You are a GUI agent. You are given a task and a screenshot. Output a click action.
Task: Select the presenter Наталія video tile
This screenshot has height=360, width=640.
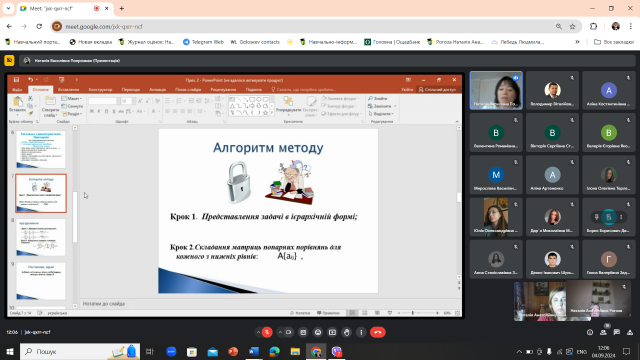tap(496, 90)
